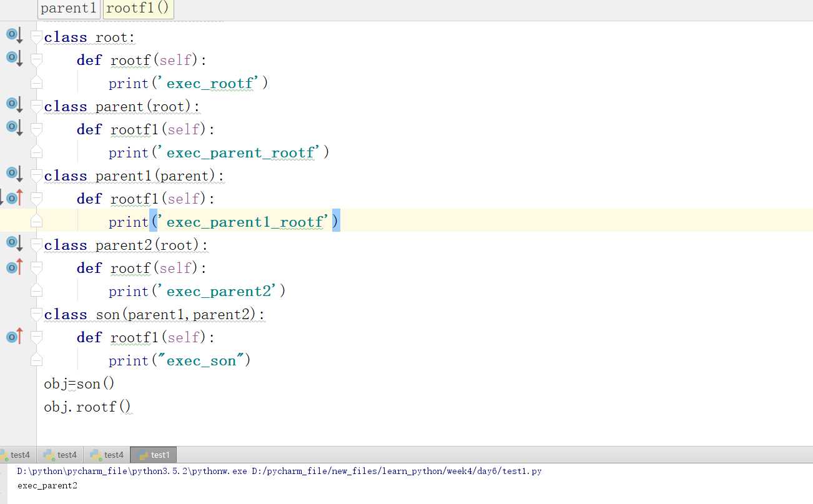Click the exec_parent2 output line in the console
Screen dimensions: 813x504
47,485
